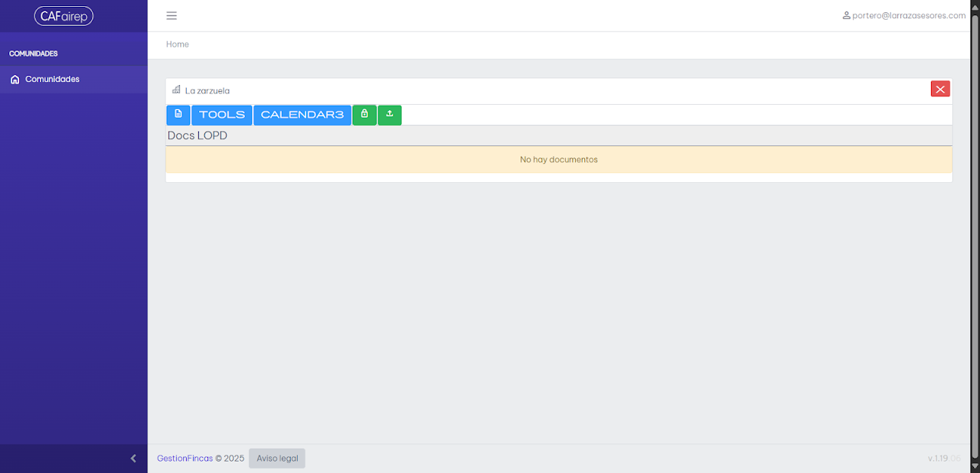Click the GestionFincas footer link
Screen dimensions: 980x473
(185, 458)
